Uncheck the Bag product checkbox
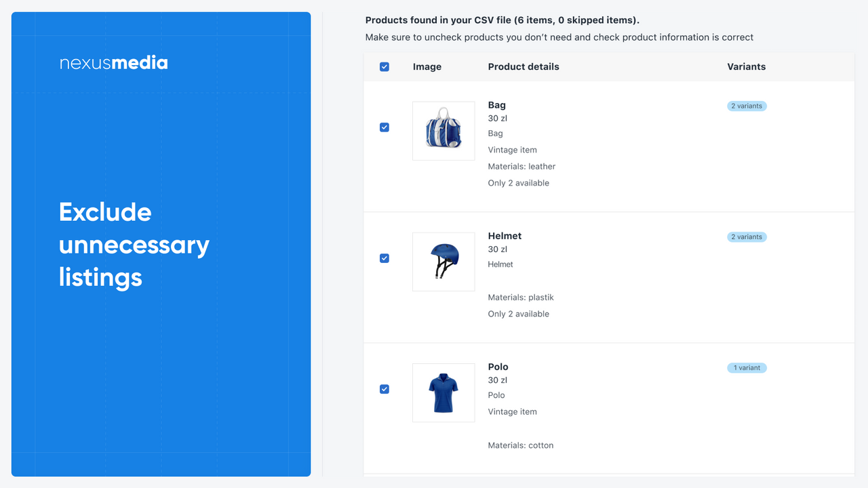 tap(384, 127)
